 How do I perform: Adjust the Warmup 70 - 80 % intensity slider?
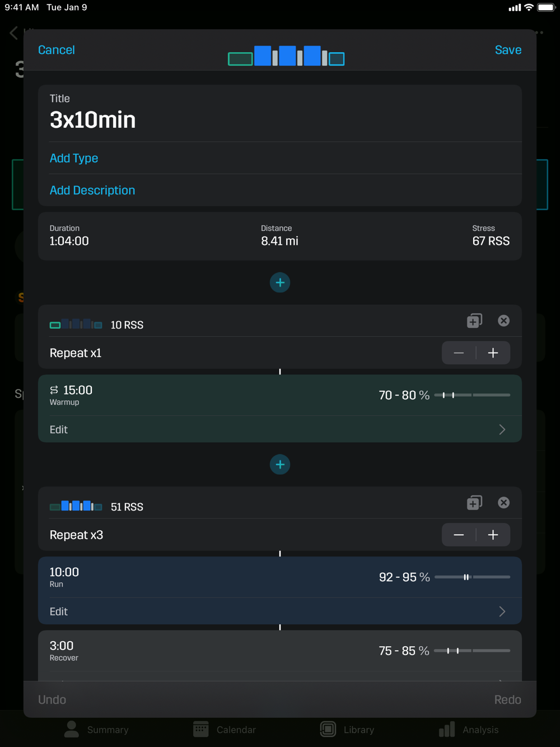(x=472, y=395)
